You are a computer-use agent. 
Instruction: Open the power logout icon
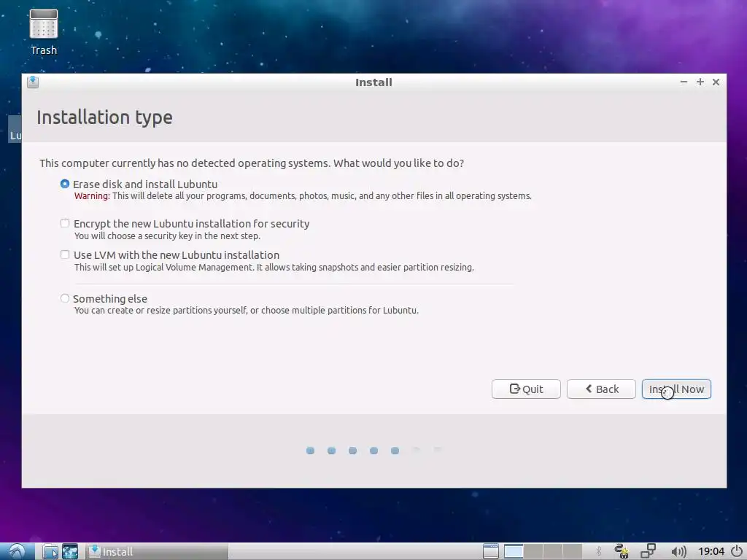pyautogui.click(x=737, y=551)
